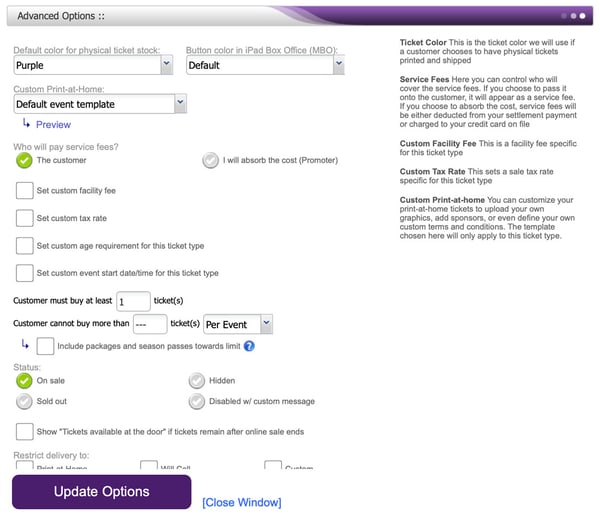
Task: Expand the Custom Print-at-Home template dropdown
Action: (100, 104)
